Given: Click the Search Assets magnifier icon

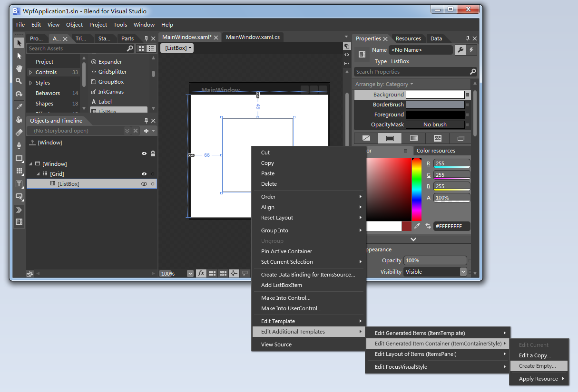Looking at the screenshot, I should [130, 48].
